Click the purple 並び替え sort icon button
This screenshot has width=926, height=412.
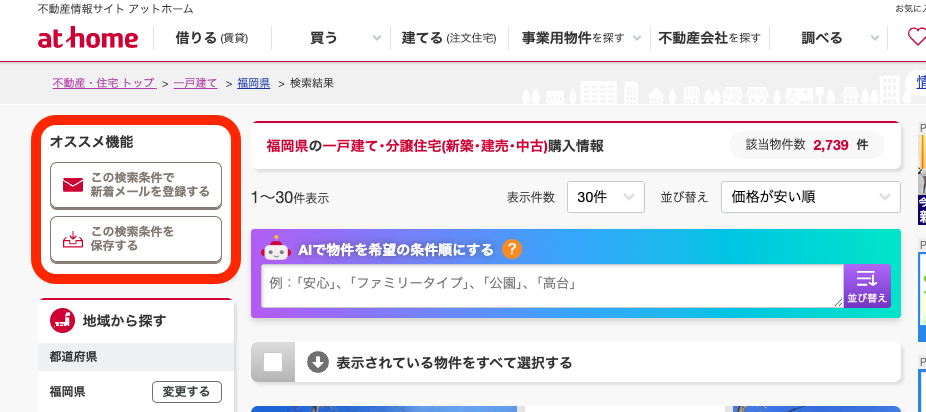coord(866,286)
